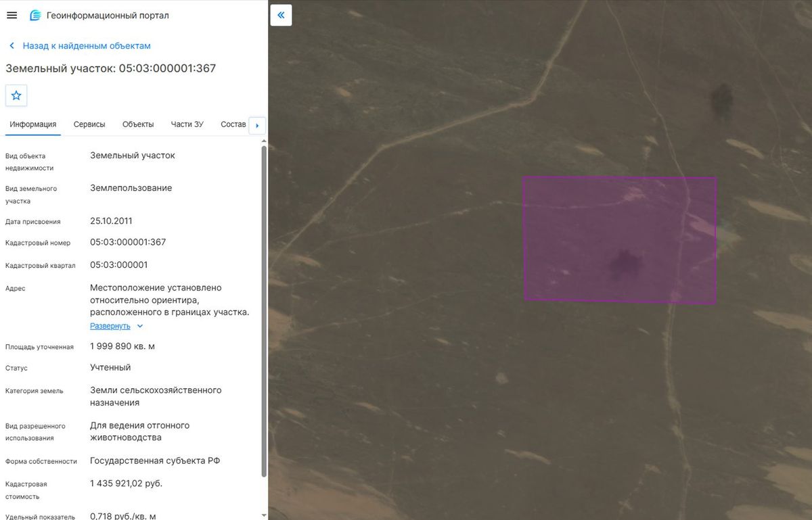Click the Развернуть link under address
Image resolution: width=812 pixels, height=520 pixels.
(x=110, y=326)
